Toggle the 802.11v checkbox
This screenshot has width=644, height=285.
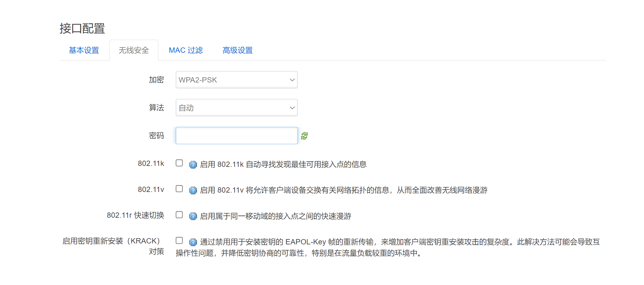pos(179,189)
